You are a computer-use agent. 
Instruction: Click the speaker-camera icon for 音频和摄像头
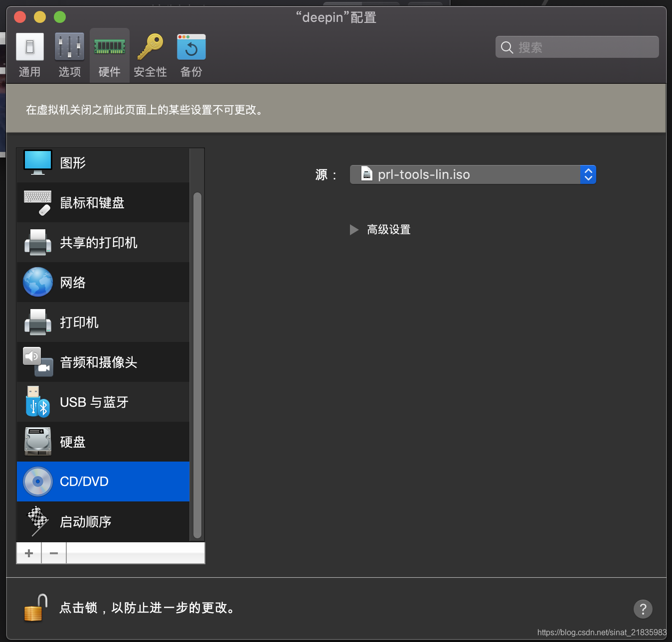pyautogui.click(x=38, y=362)
